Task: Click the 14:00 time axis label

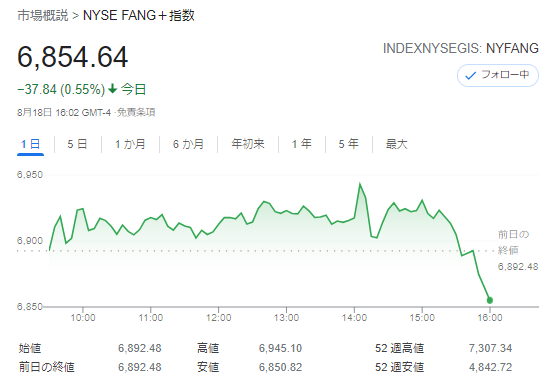Action: pyautogui.click(x=354, y=317)
